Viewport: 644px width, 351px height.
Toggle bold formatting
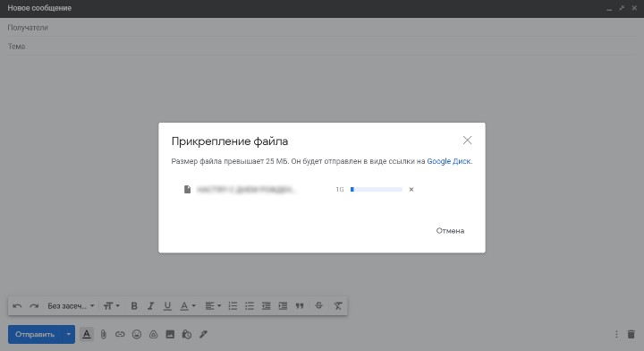[x=134, y=306]
